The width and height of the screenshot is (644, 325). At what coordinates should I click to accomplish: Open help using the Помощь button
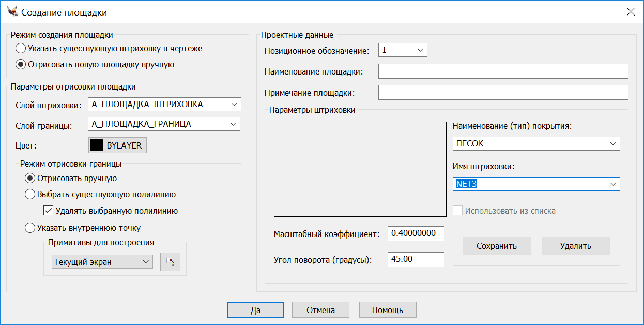pyautogui.click(x=388, y=309)
